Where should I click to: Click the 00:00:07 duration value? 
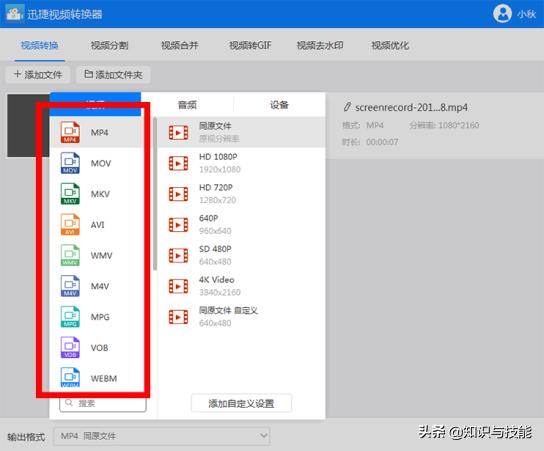click(x=382, y=142)
